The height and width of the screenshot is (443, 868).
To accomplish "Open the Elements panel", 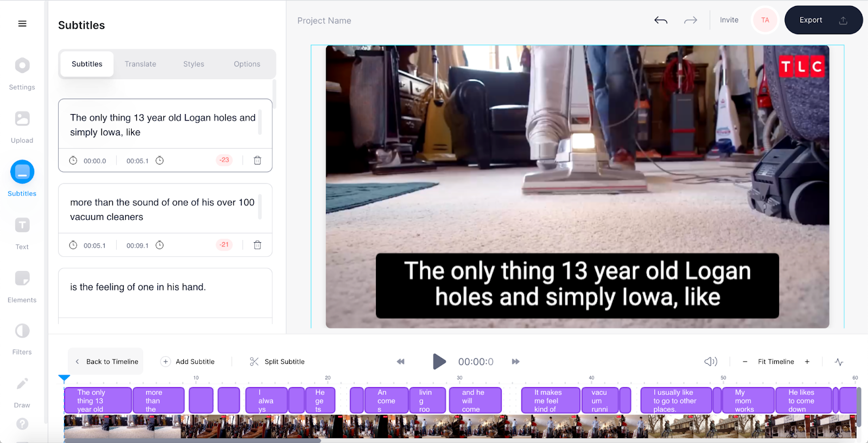I will click(22, 287).
